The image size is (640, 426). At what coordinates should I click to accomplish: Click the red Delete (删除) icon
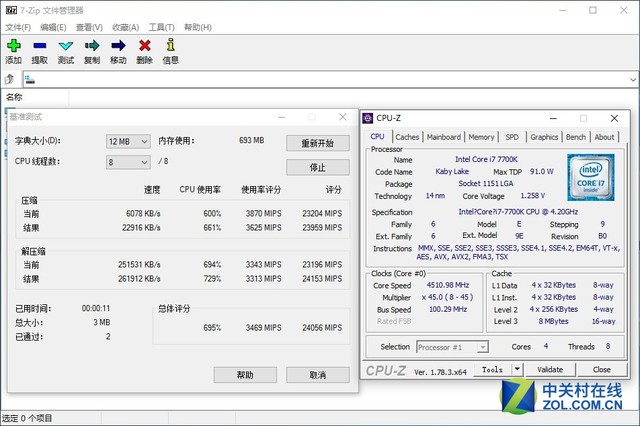[x=145, y=46]
